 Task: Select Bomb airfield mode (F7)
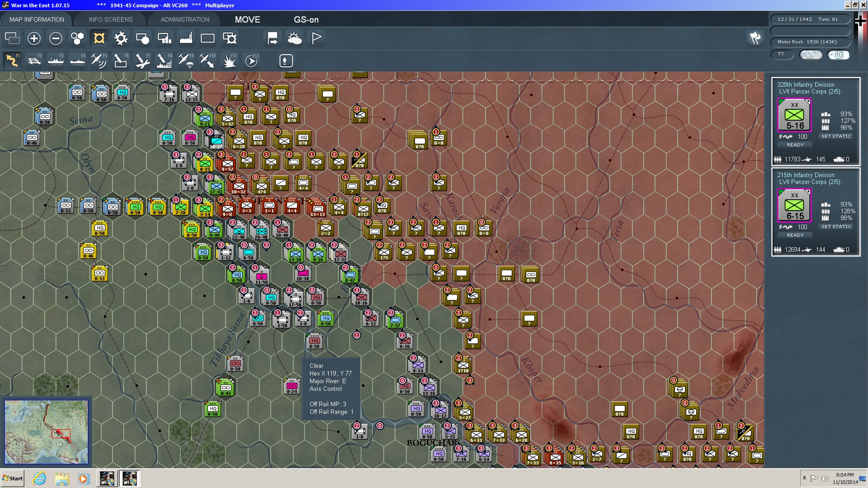click(x=142, y=61)
